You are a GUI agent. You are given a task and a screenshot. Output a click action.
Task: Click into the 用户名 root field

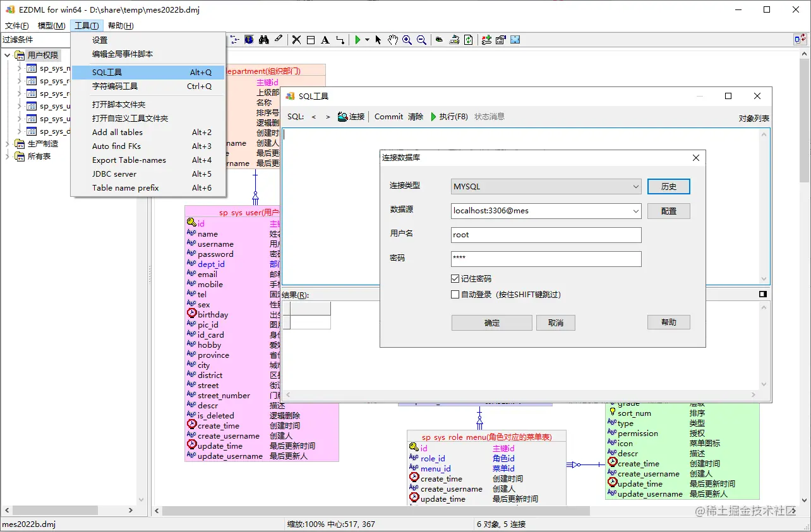click(x=546, y=235)
